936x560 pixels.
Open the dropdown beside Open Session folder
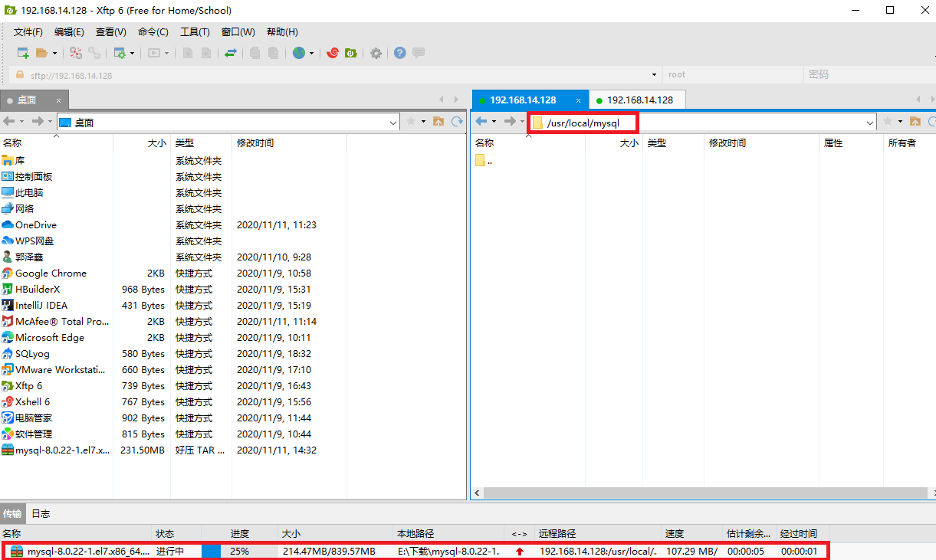tap(55, 53)
